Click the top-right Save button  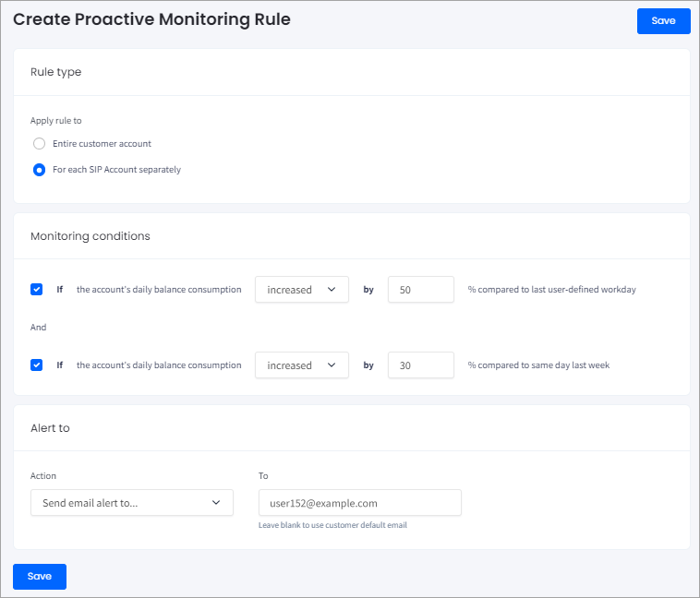663,21
